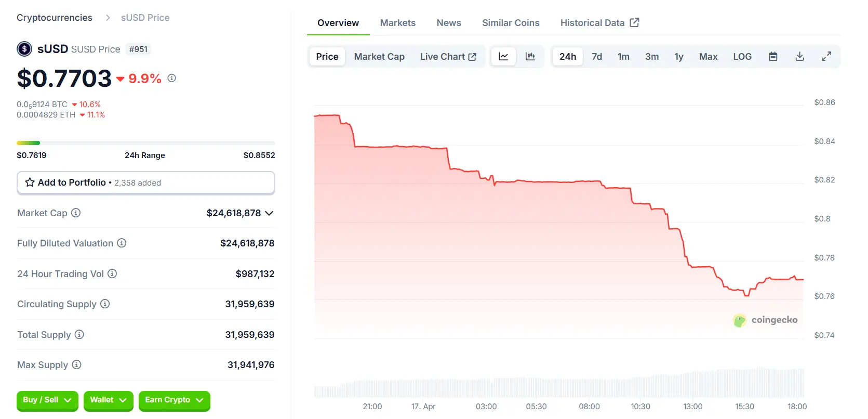Click the $0.7619 24h low value
Image resolution: width=868 pixels, height=419 pixels.
pos(32,155)
